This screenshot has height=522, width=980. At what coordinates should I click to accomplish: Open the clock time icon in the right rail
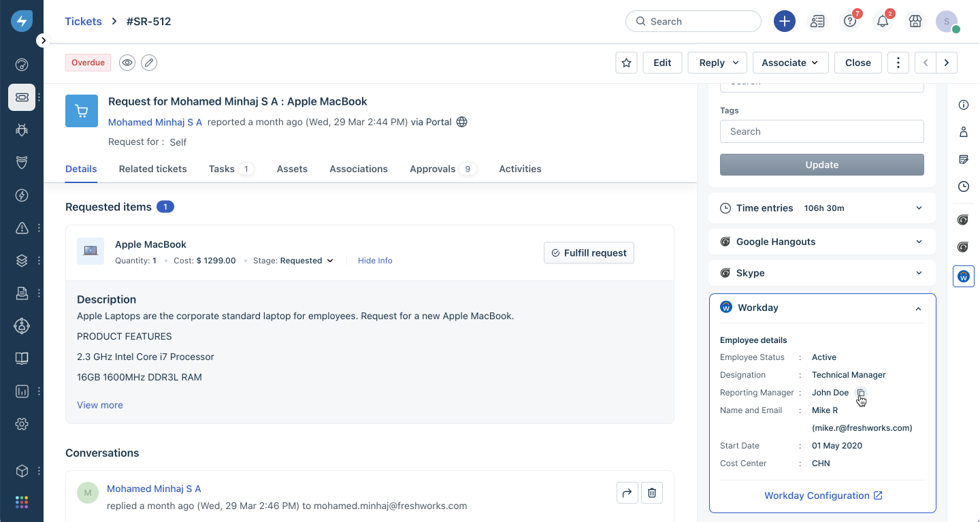(963, 186)
